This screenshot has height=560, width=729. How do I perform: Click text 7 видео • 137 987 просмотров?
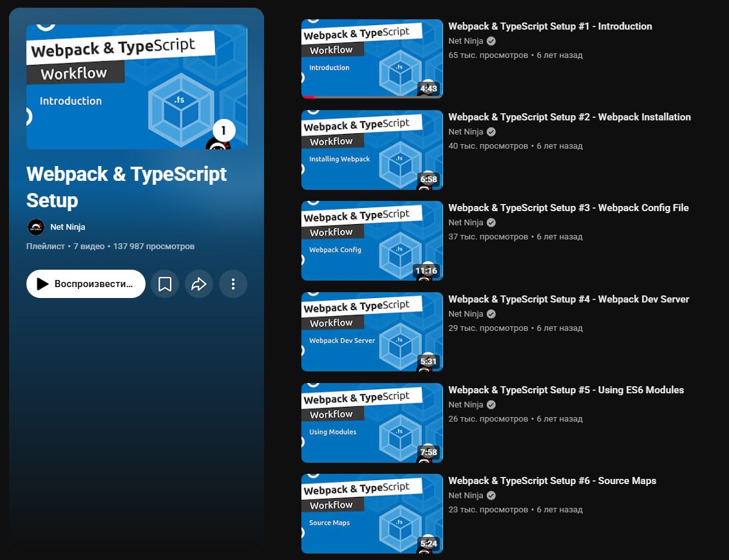[134, 247]
